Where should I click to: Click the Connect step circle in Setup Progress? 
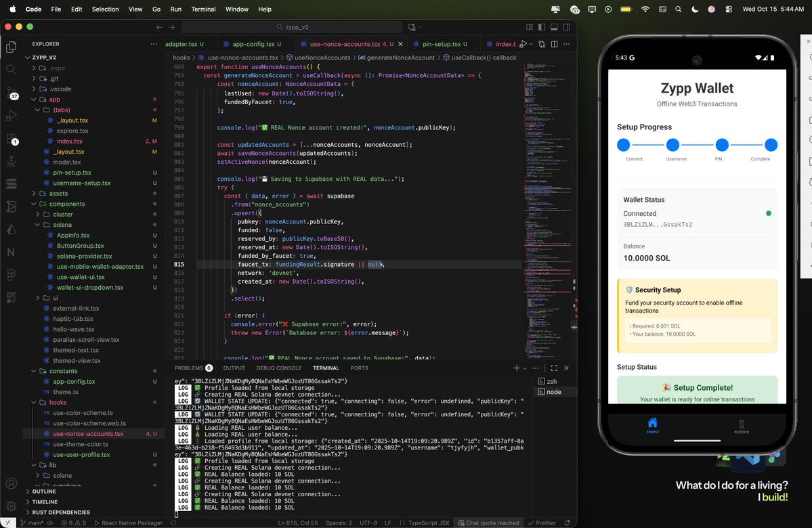click(x=624, y=145)
